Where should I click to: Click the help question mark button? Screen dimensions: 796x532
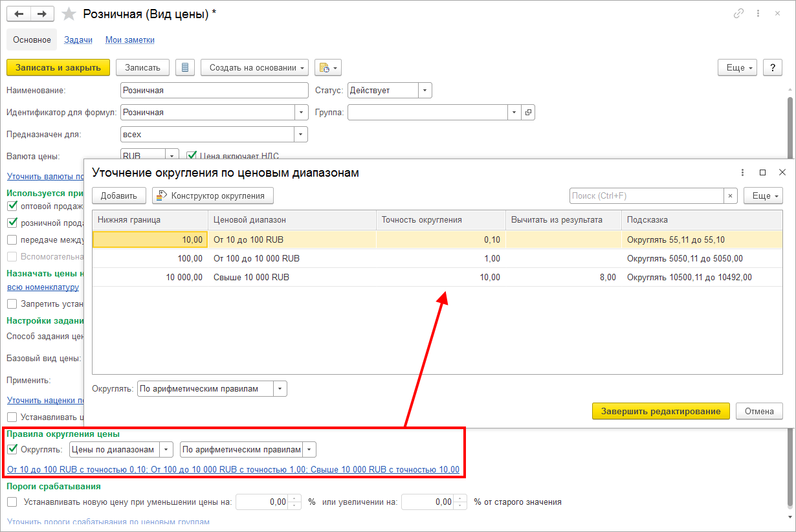pos(773,67)
